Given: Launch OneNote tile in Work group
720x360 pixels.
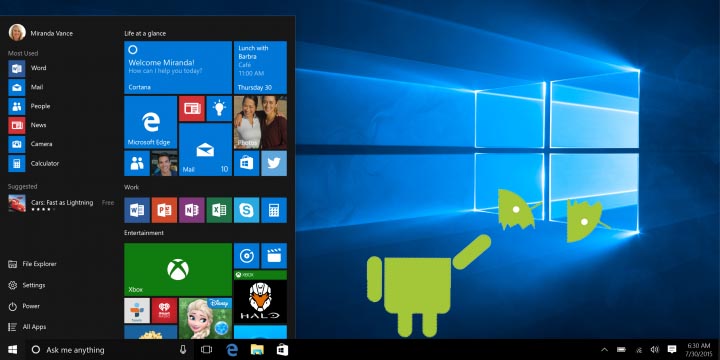Looking at the screenshot, I should click(191, 210).
